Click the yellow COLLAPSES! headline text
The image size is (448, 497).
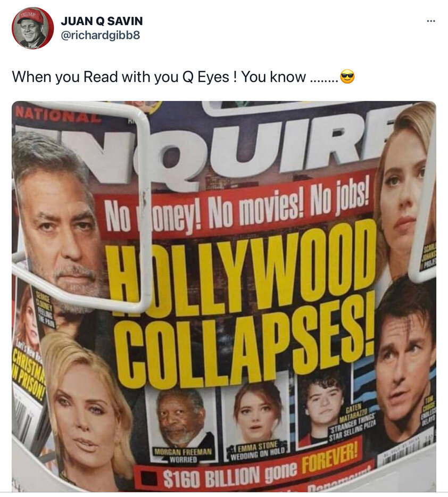(x=245, y=344)
